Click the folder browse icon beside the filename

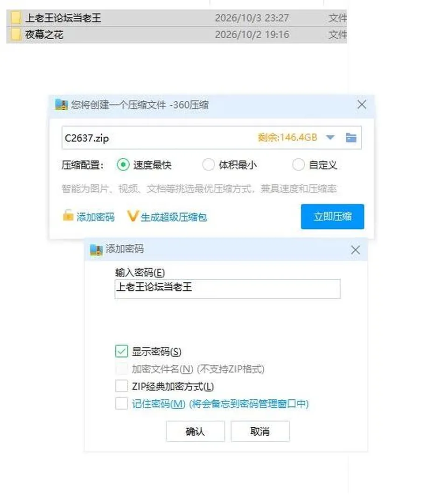(x=351, y=138)
